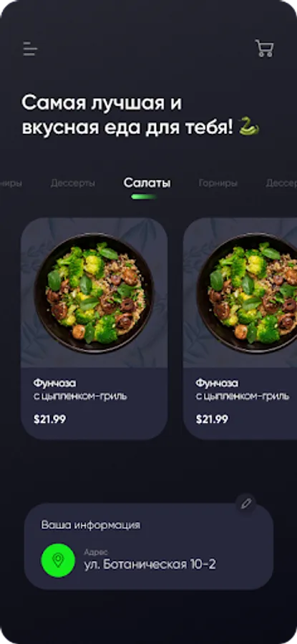Tap the green snake emoji in headline
Image resolution: width=297 pixels, height=644 pixels.
(249, 127)
